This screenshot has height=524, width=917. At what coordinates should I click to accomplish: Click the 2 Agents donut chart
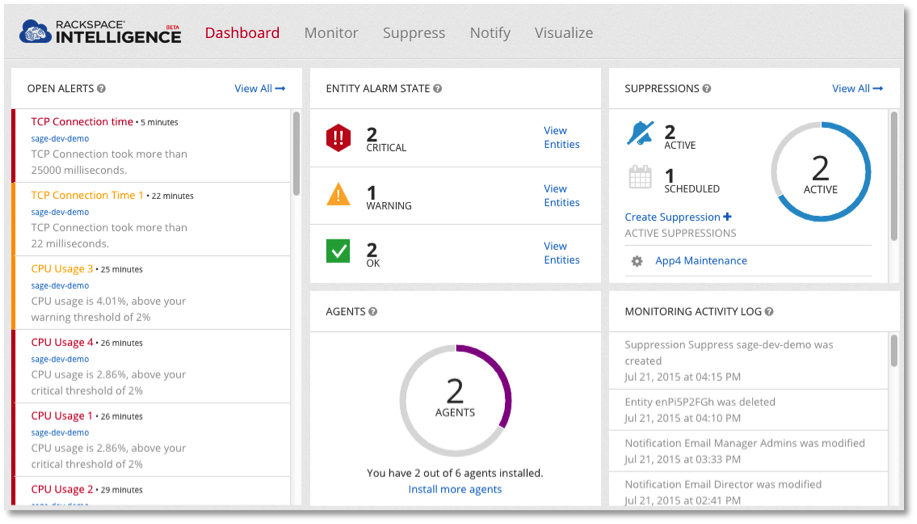pos(455,401)
